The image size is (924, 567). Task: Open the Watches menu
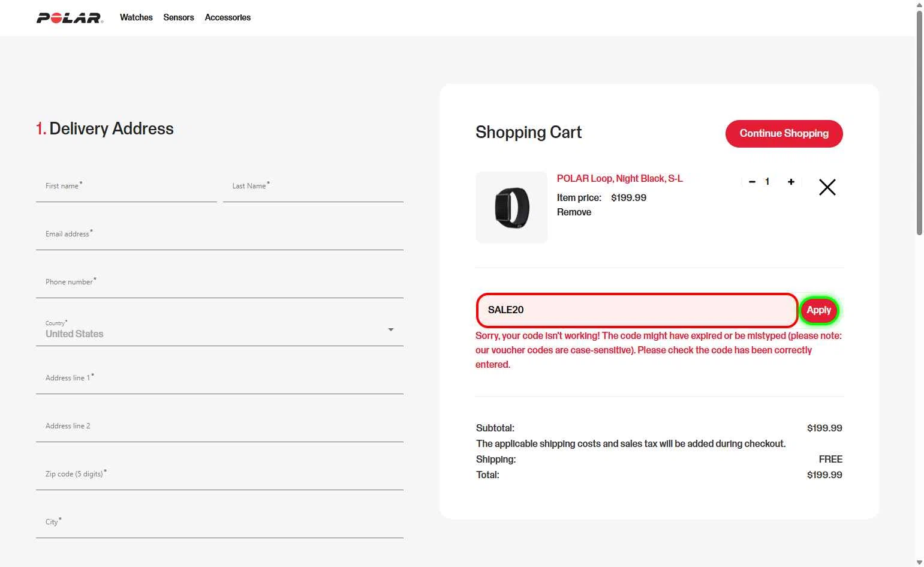pyautogui.click(x=136, y=17)
